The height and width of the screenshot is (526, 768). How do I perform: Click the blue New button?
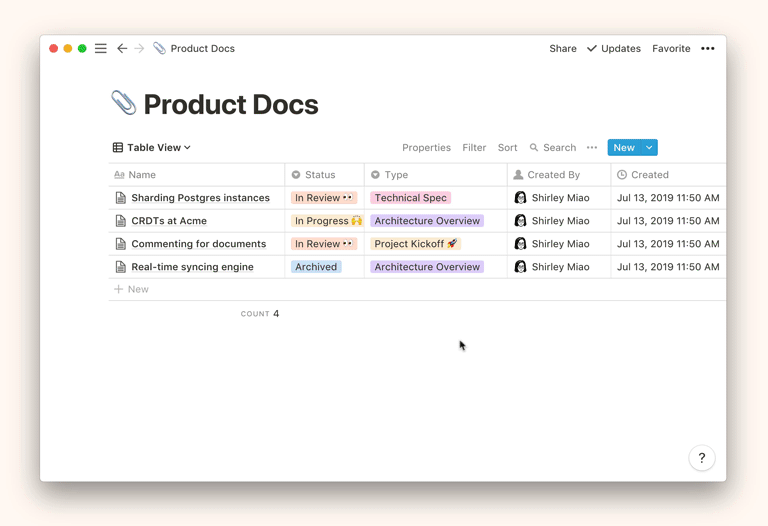[623, 148]
